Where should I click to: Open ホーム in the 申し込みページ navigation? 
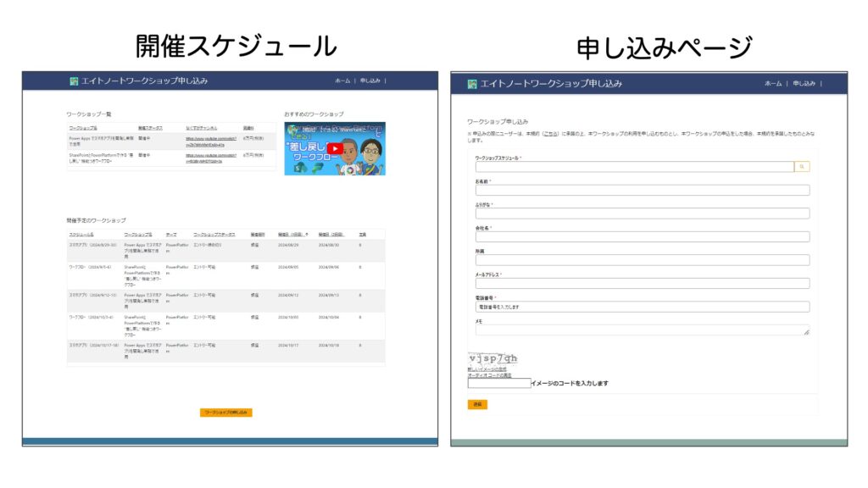click(773, 84)
